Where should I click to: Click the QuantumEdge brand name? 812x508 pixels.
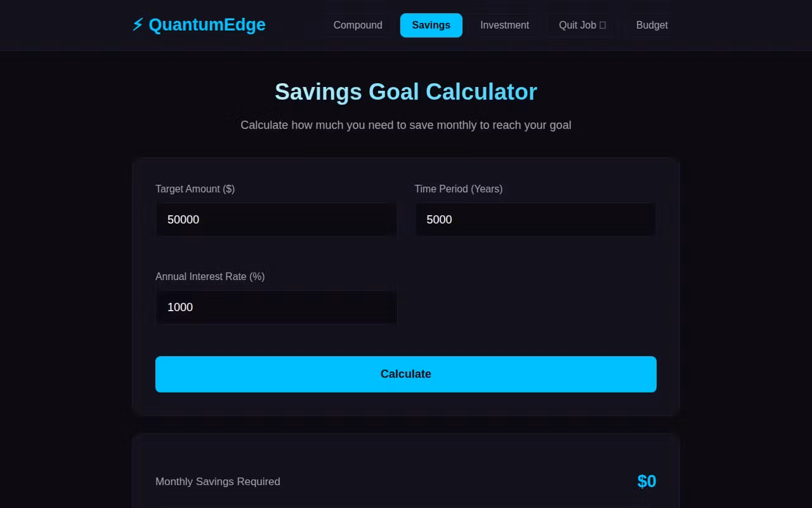207,25
